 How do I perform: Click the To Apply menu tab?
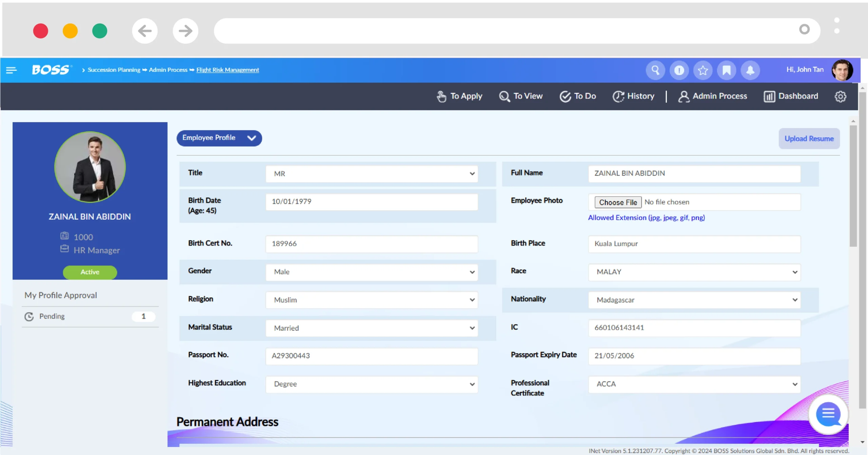click(459, 96)
